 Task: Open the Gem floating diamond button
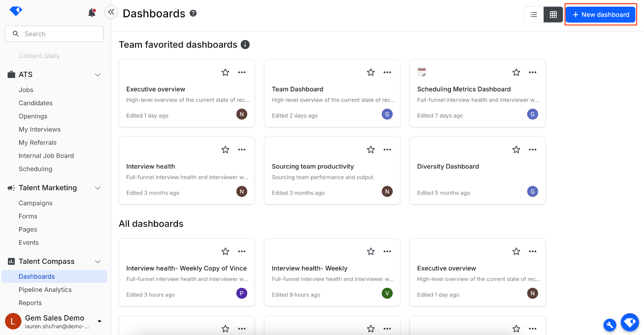630,322
